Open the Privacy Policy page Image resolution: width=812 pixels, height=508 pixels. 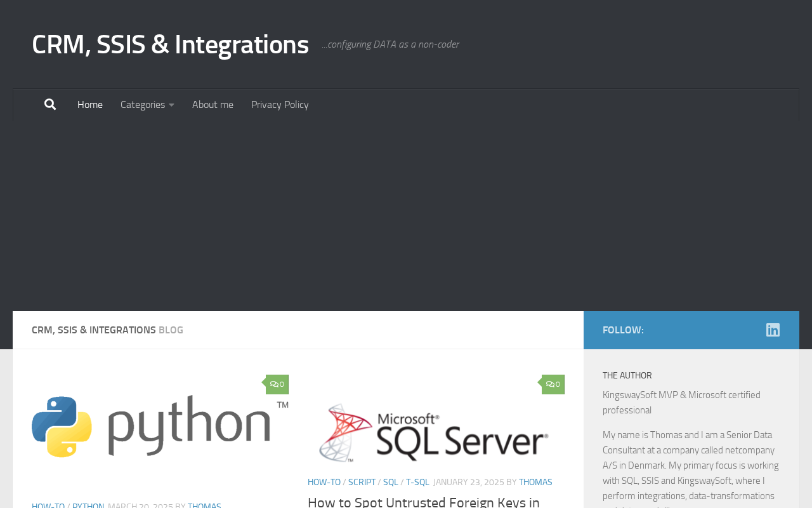click(x=280, y=105)
